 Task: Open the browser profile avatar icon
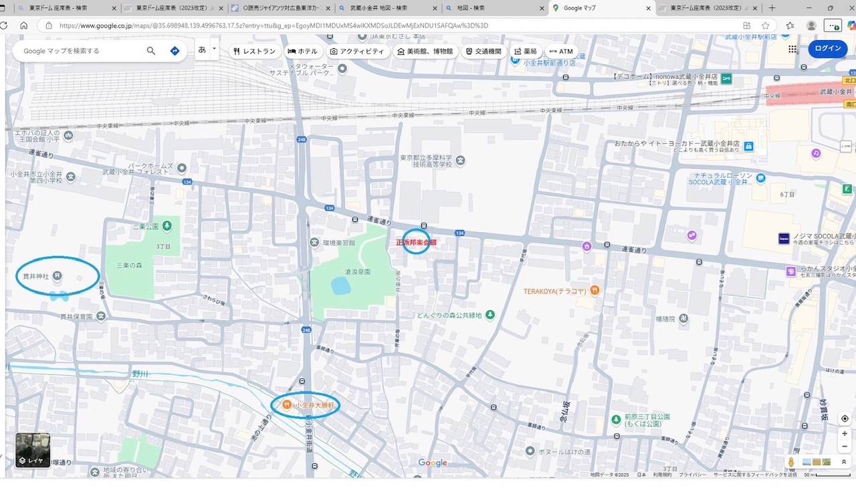pos(811,25)
